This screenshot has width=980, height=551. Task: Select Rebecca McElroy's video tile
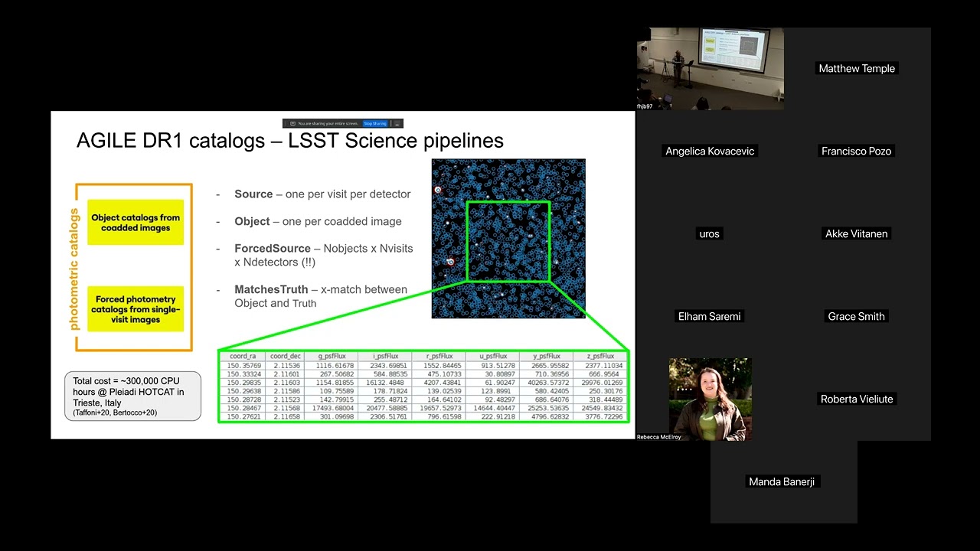pyautogui.click(x=710, y=399)
